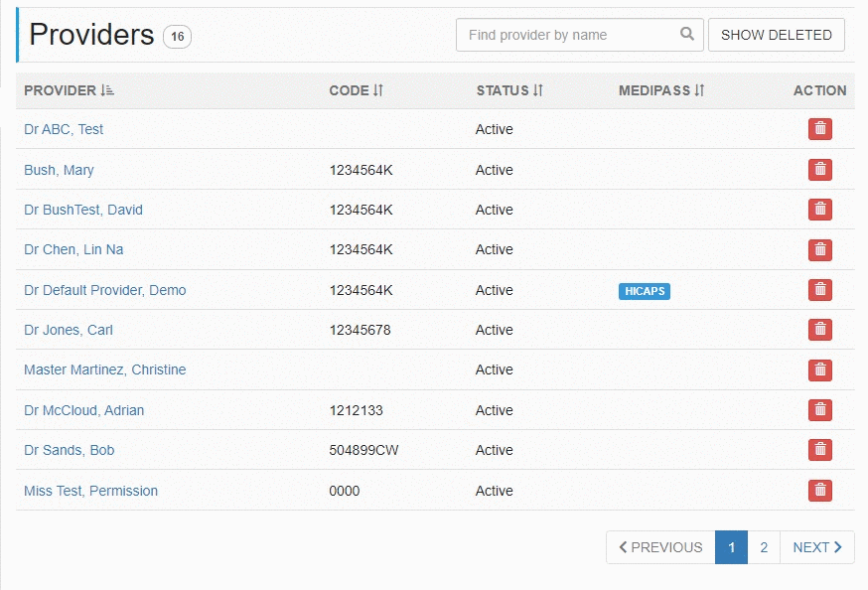Open Dr Jones, Carl provider link
This screenshot has height=590, width=868.
[x=69, y=330]
